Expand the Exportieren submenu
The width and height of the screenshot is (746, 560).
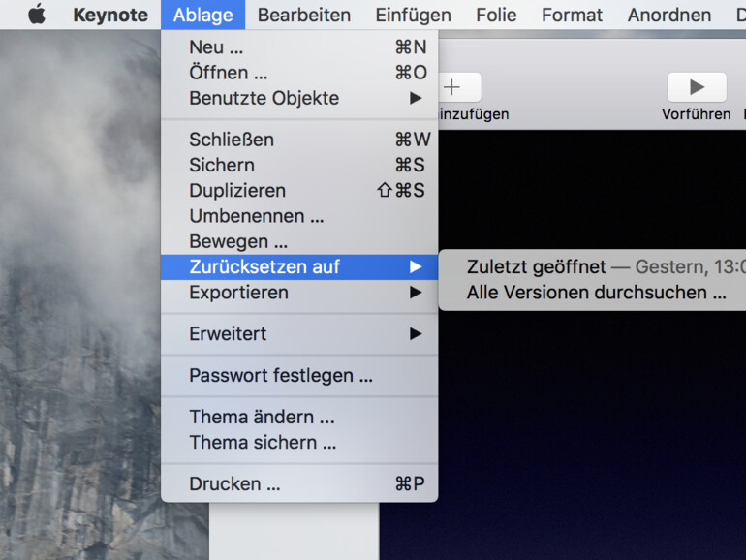tap(299, 293)
